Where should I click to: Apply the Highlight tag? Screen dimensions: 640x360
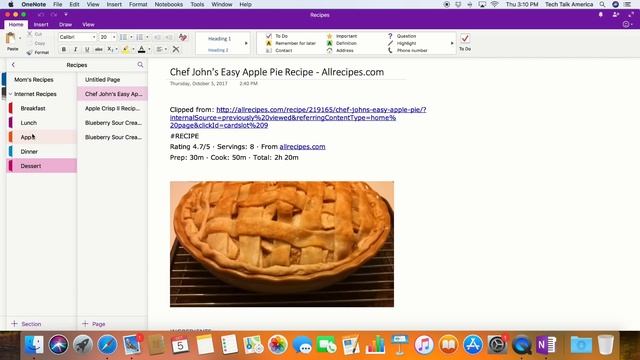[402, 43]
